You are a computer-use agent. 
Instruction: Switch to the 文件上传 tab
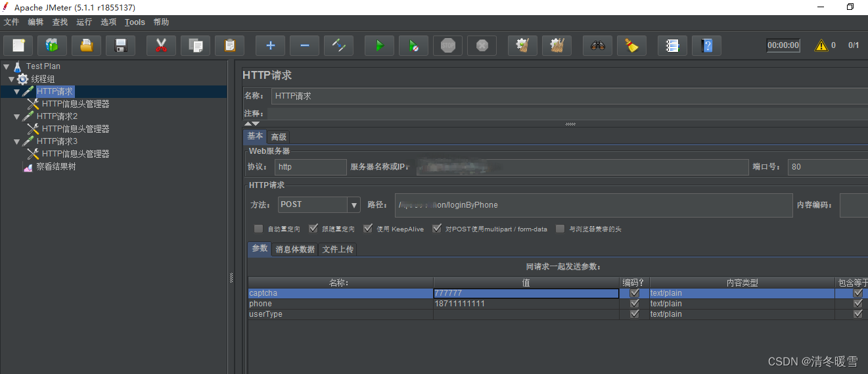338,249
